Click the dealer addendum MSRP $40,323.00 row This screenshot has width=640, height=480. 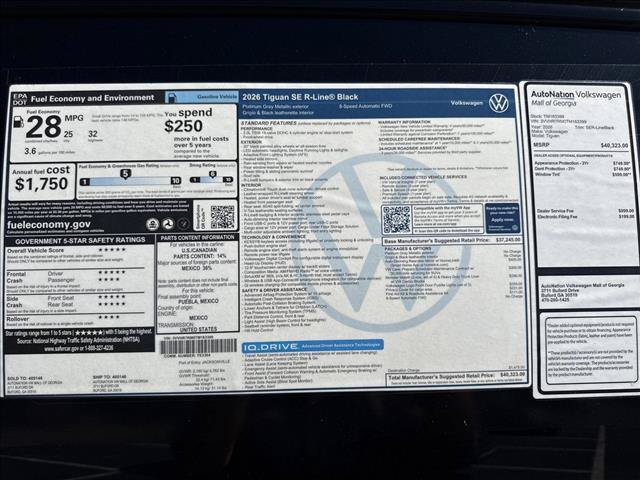tap(580, 145)
